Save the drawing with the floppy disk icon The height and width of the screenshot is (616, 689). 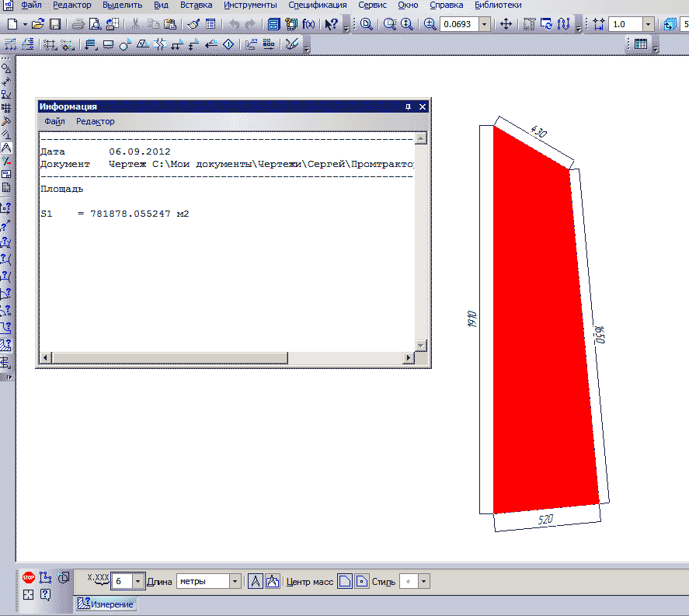pyautogui.click(x=55, y=24)
